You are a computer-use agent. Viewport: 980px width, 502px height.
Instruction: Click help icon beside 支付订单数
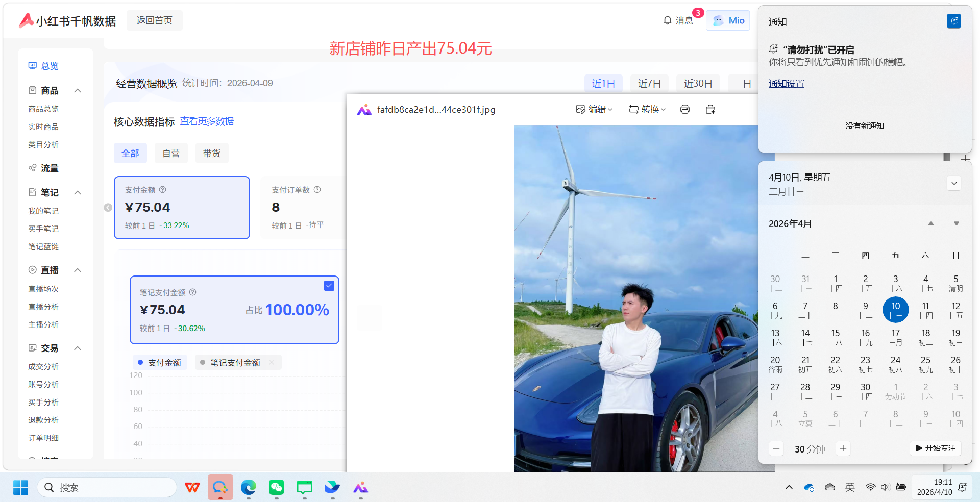click(x=317, y=189)
